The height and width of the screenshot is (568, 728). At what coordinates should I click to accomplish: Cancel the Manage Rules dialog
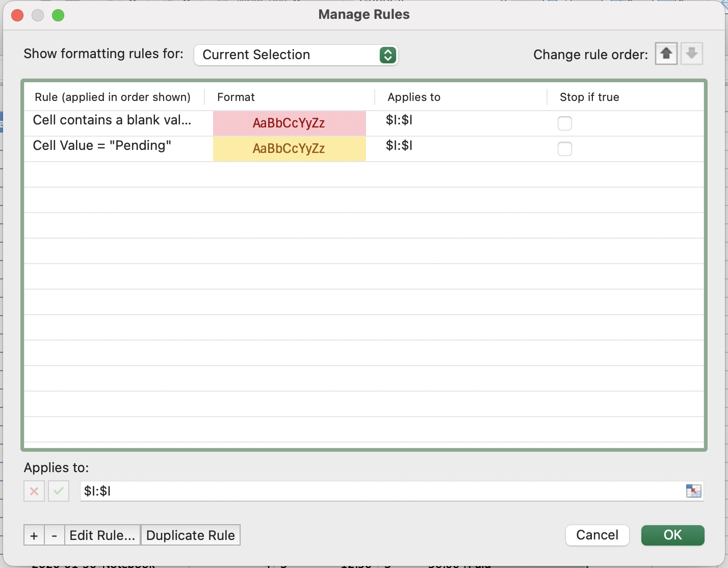coord(597,535)
